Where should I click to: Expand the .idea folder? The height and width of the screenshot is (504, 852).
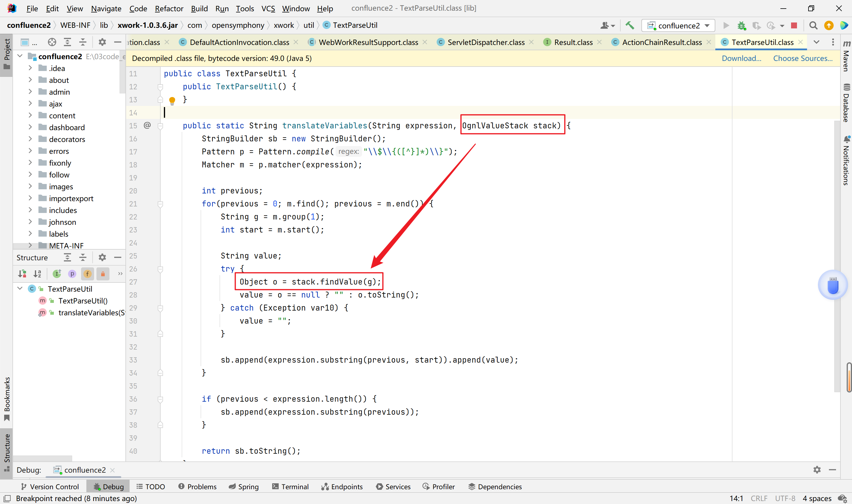pyautogui.click(x=30, y=68)
